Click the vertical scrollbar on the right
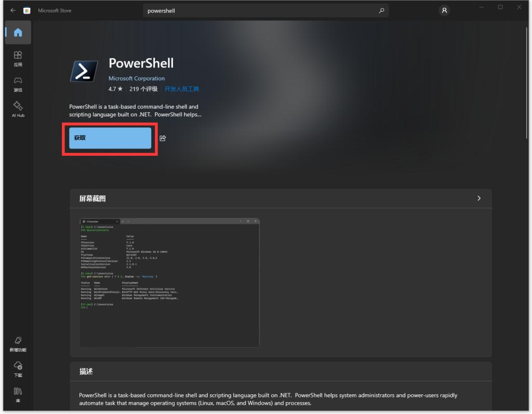Viewport: 532px width, 414px height. coord(527,83)
